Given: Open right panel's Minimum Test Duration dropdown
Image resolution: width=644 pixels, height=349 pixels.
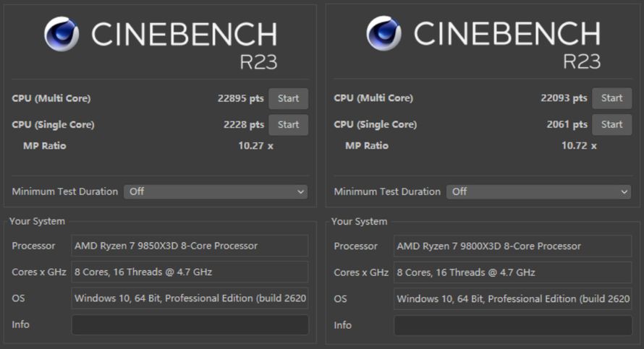Looking at the screenshot, I should pos(538,191).
